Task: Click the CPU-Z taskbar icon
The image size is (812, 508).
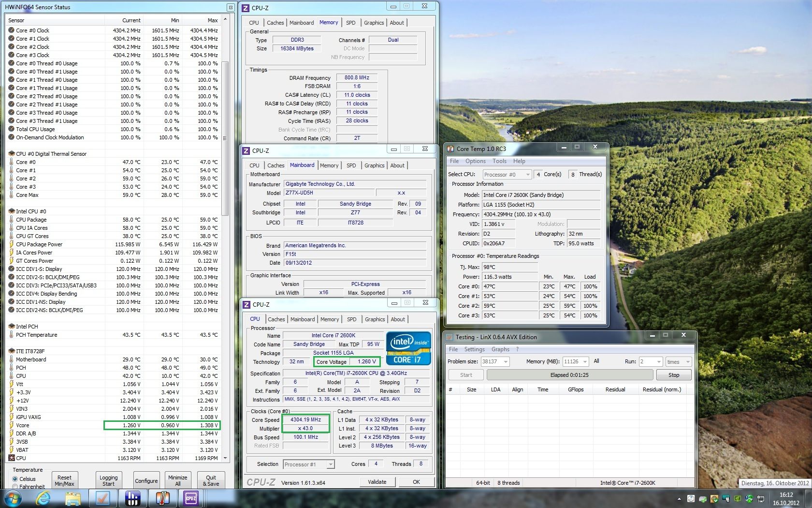Action: [x=191, y=498]
